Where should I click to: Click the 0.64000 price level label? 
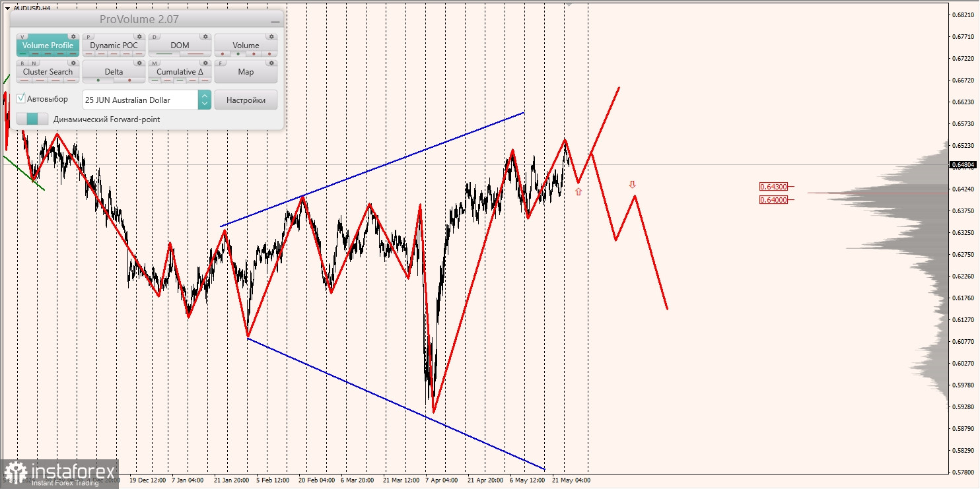pos(773,199)
